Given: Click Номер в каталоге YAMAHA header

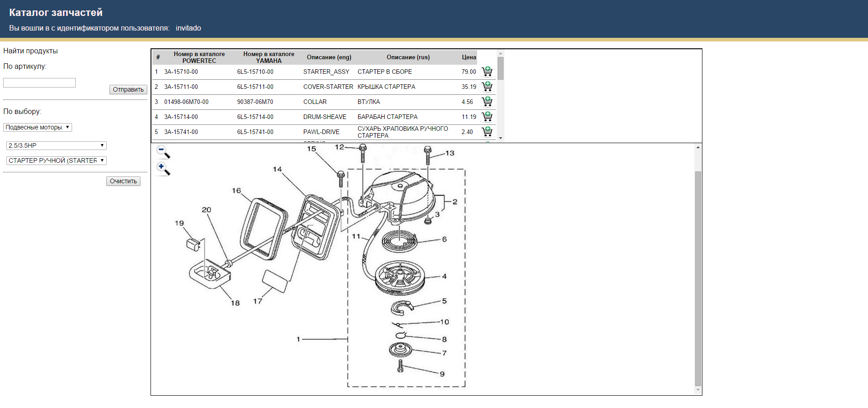Looking at the screenshot, I should point(269,57).
